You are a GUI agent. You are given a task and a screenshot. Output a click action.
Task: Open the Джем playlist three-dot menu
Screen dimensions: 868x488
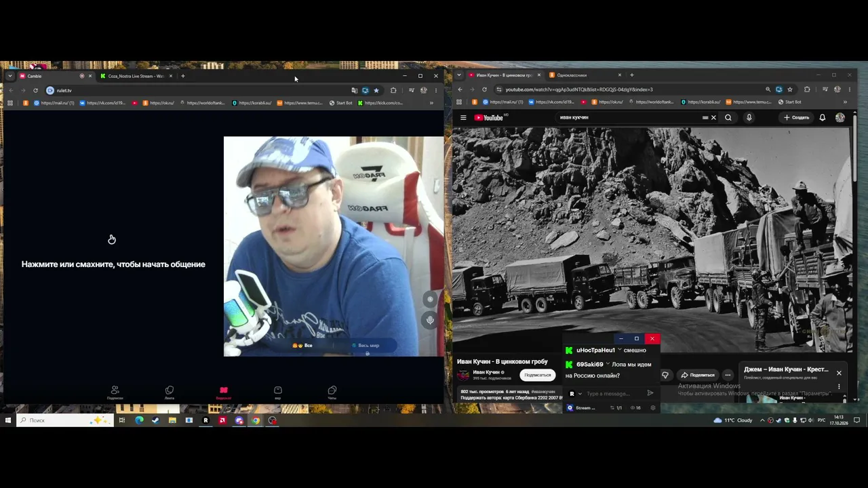pos(839,386)
